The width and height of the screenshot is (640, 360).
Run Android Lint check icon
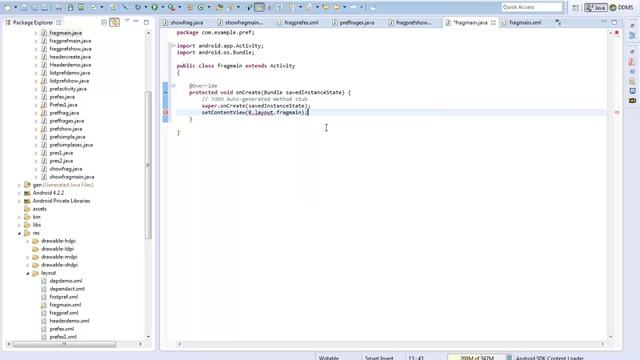click(94, 7)
